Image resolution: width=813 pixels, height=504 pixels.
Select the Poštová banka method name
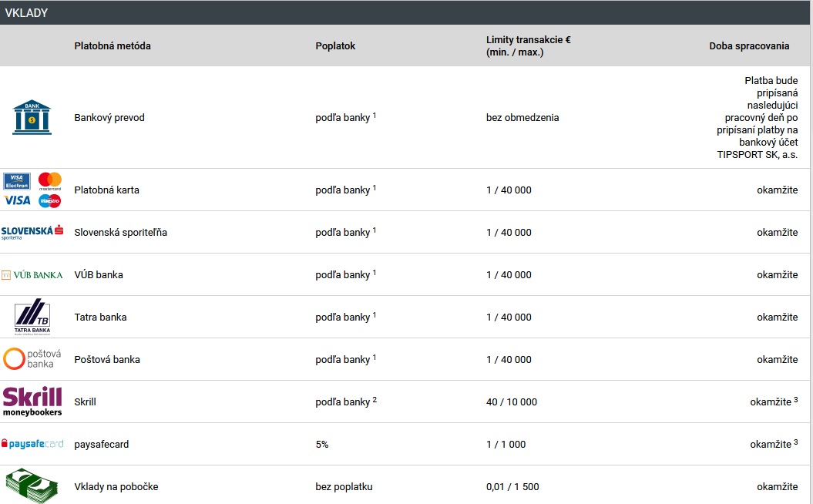pos(107,359)
